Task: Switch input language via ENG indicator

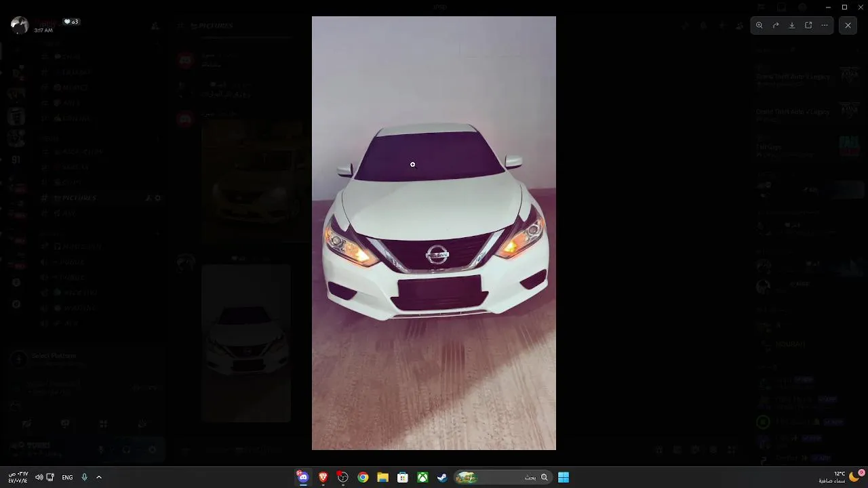Action: 67,477
